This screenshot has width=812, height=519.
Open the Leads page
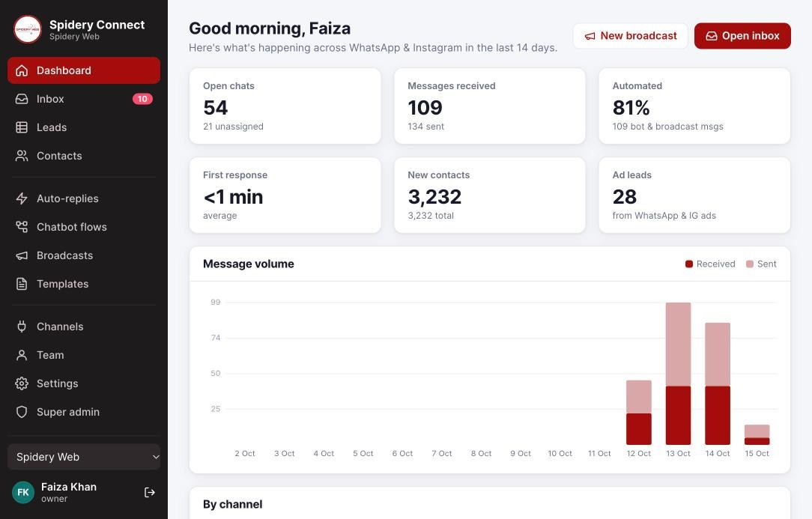click(x=84, y=127)
